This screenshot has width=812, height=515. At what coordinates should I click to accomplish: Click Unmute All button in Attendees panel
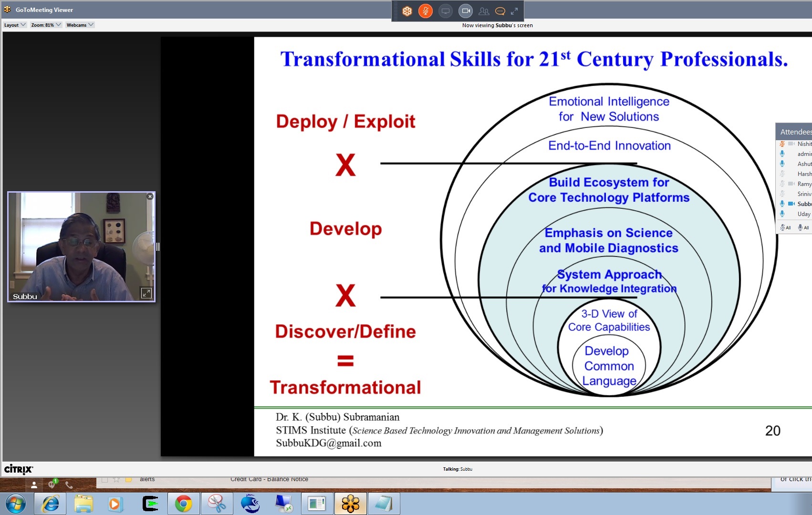click(803, 227)
